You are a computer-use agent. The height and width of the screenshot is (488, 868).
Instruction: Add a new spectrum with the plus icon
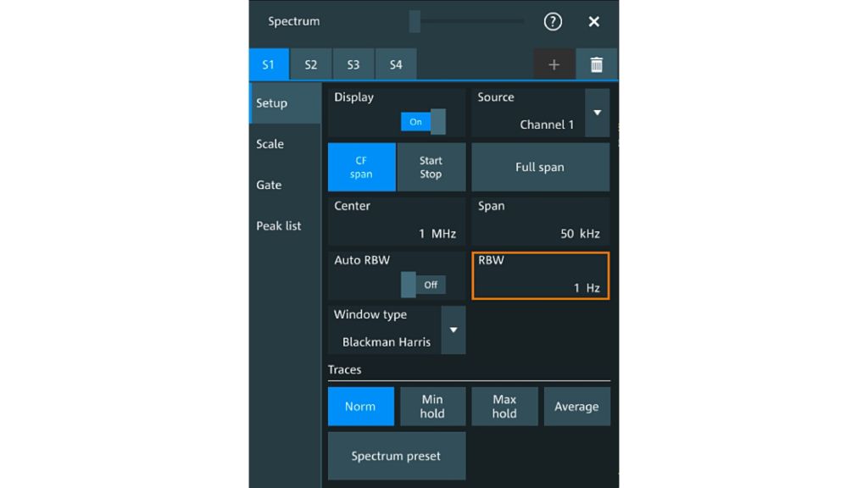click(554, 64)
